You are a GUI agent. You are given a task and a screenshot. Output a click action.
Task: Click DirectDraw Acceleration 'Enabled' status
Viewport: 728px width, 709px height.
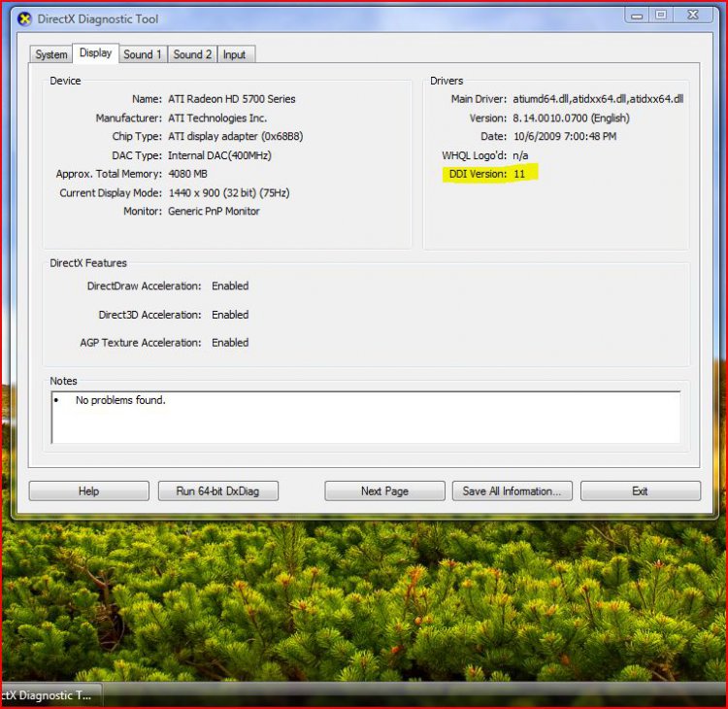coord(230,286)
